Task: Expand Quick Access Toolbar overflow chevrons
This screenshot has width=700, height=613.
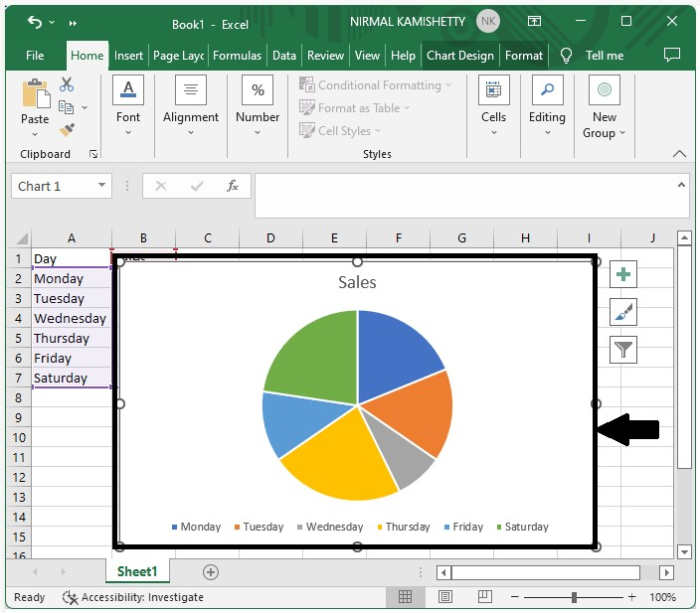Action: 73,23
